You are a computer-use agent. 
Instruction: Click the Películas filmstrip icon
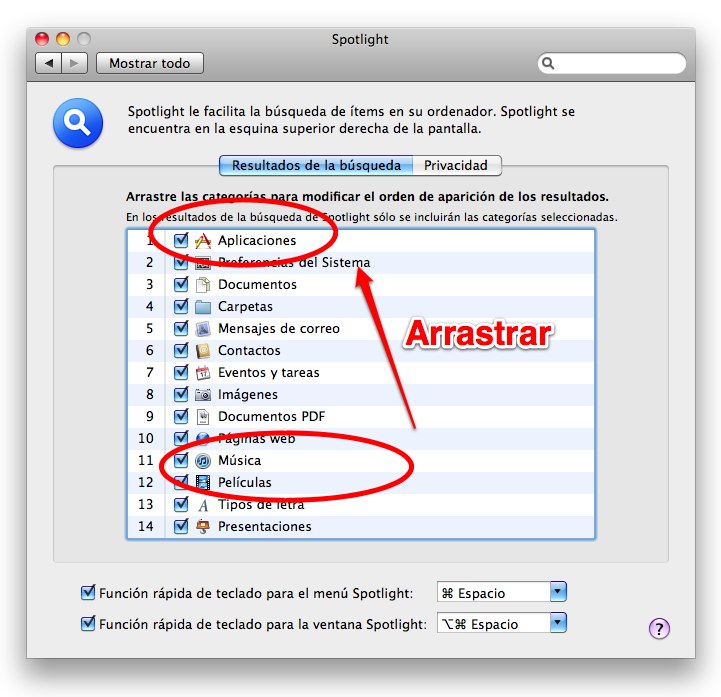[x=203, y=482]
